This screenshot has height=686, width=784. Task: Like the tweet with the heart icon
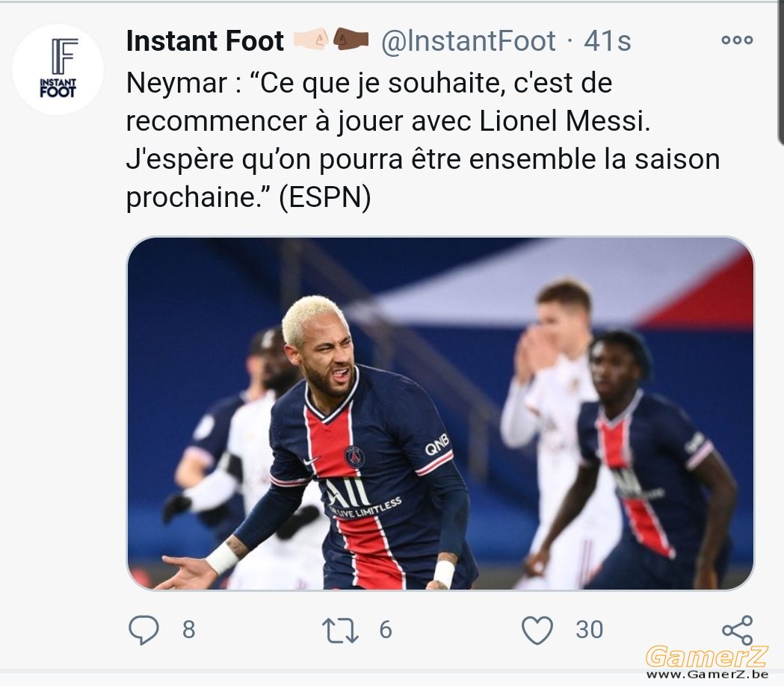coord(537,630)
